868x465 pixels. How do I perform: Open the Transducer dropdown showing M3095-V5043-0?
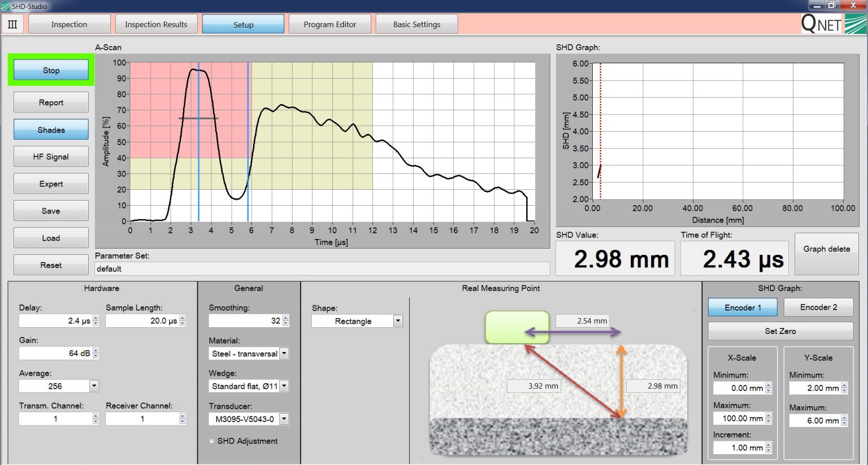[285, 419]
